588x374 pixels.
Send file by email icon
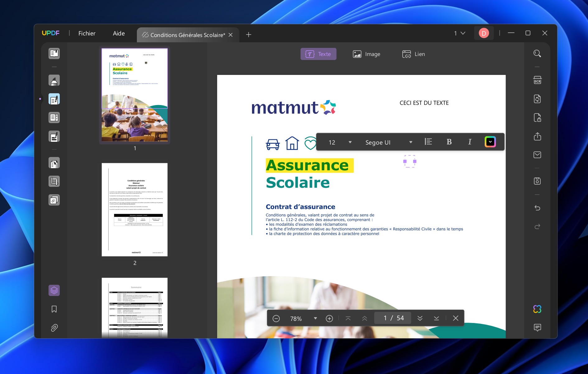click(x=537, y=155)
